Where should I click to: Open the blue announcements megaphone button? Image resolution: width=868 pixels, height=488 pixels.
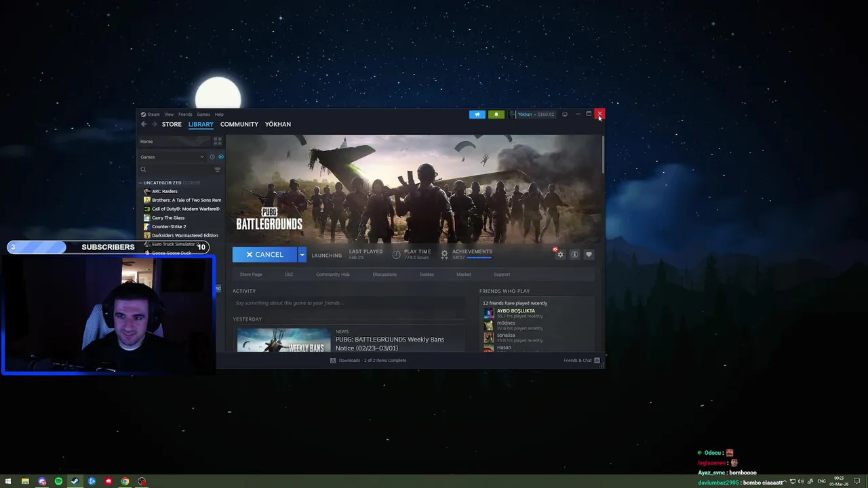[x=477, y=115]
